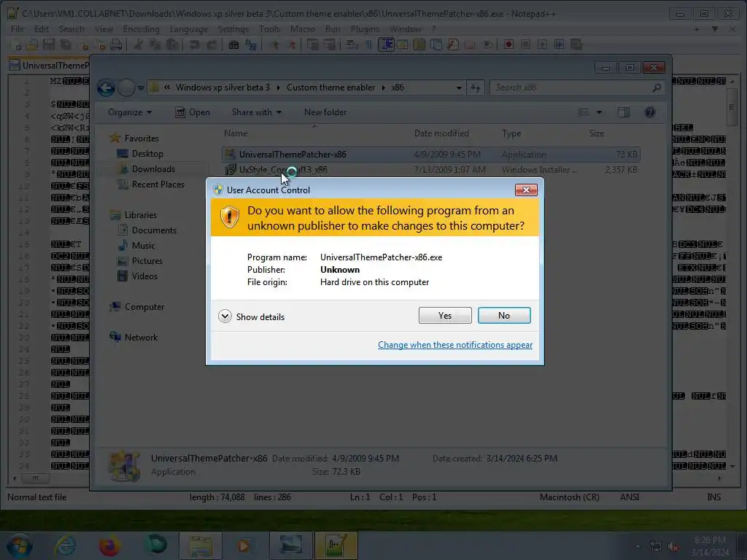Screen dimensions: 747x560
Task: Click the Playback macro icon
Action: (542, 44)
